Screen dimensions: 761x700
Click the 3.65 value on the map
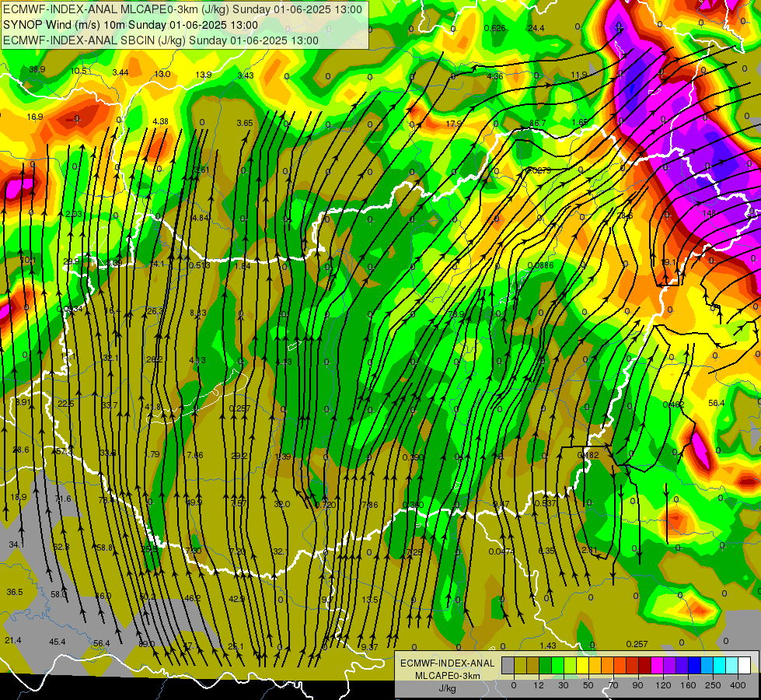245,124
